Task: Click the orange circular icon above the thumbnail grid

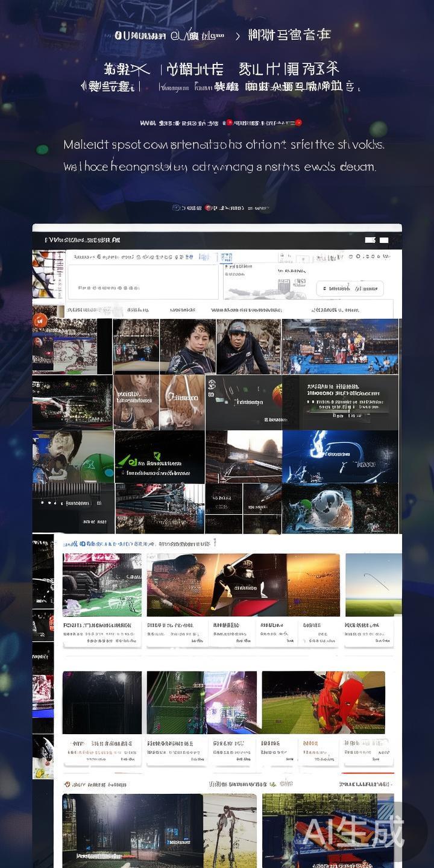Action: pos(40,321)
